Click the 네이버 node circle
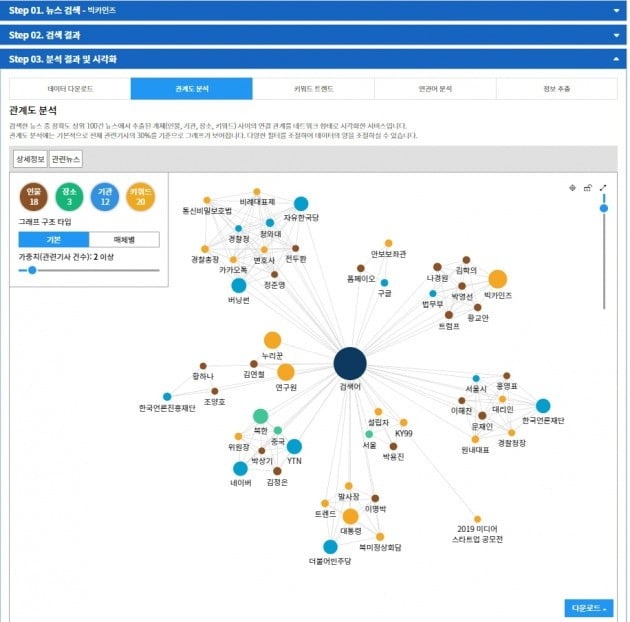This screenshot has width=630, height=622. [240, 468]
